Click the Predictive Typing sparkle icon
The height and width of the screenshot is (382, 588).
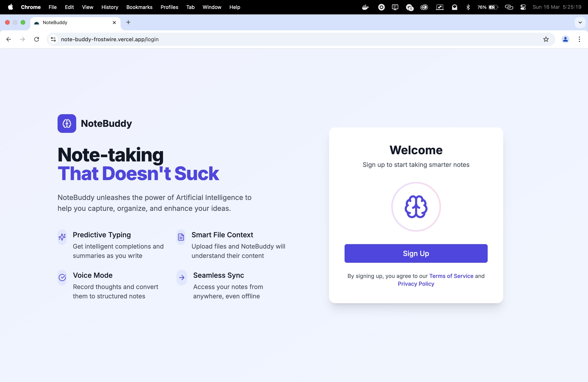[x=62, y=237]
